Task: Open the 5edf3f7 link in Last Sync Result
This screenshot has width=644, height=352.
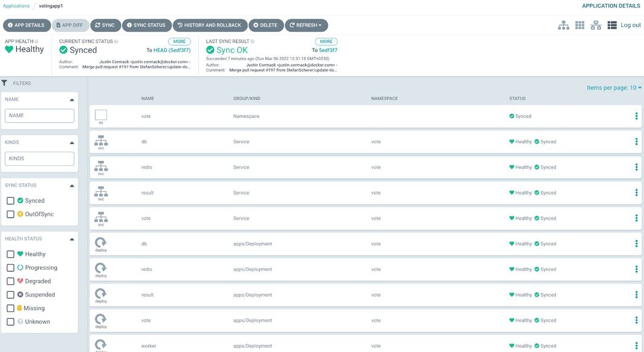Action: point(328,50)
